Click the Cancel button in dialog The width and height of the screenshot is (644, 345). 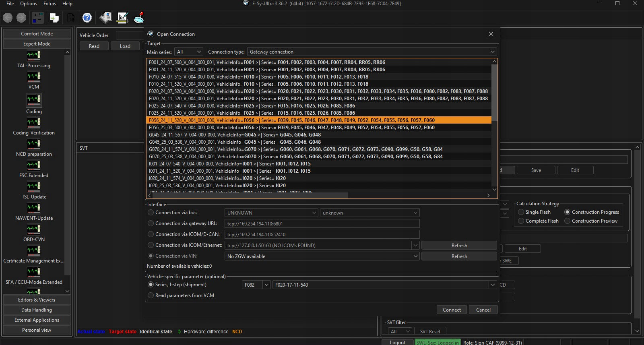pyautogui.click(x=483, y=310)
